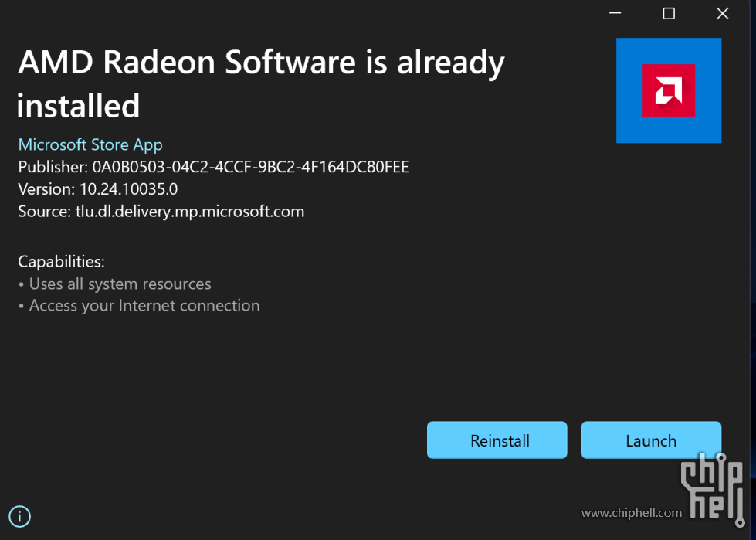Minimize the installer window
Image resolution: width=756 pixels, height=540 pixels.
pos(615,13)
